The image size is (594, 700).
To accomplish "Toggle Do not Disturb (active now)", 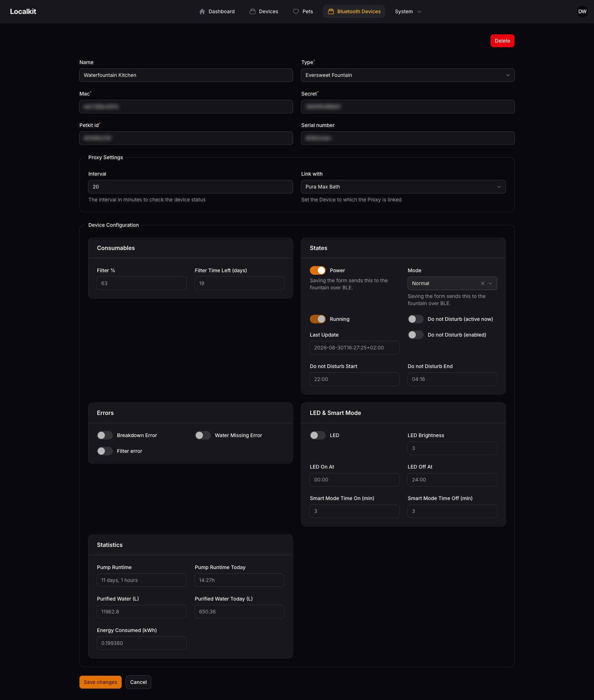I will click(x=416, y=319).
